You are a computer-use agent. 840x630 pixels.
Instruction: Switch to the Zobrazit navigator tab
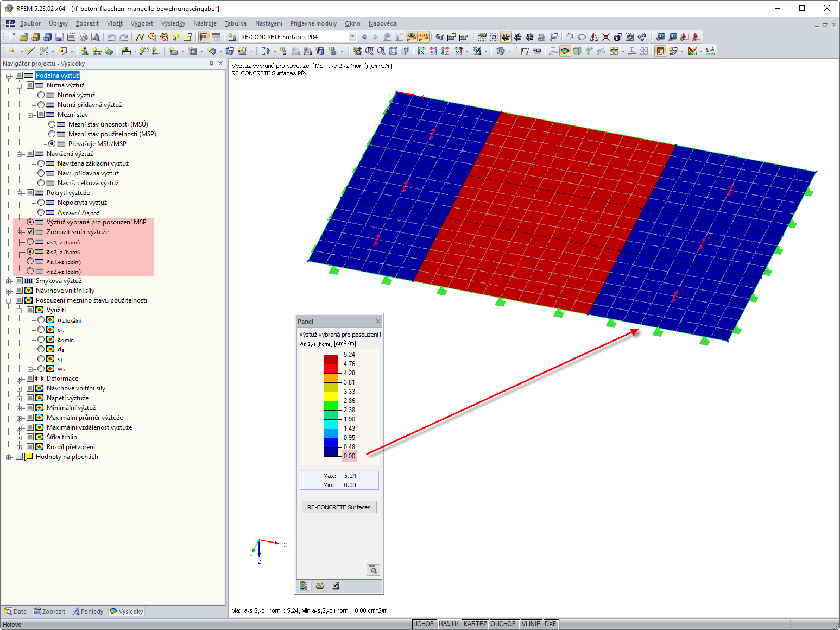[49, 612]
